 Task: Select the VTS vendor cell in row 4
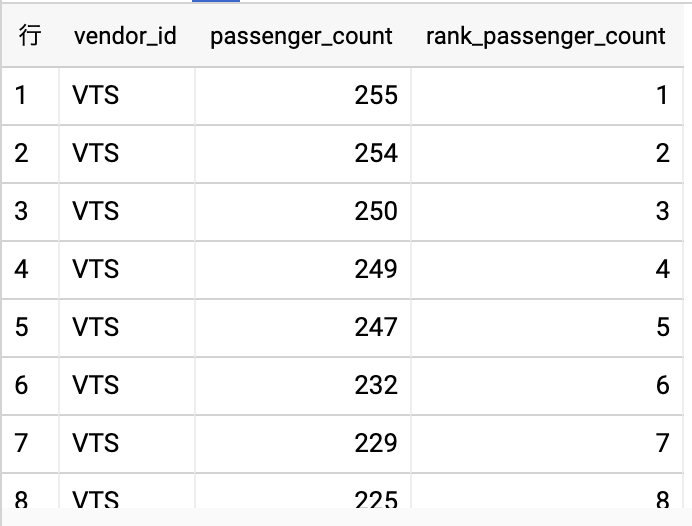pos(96,269)
